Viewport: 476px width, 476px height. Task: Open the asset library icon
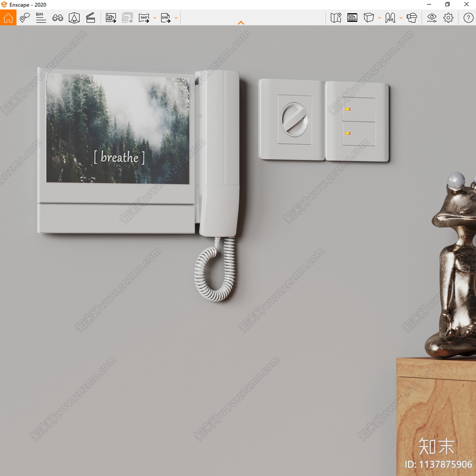pyautogui.click(x=352, y=18)
